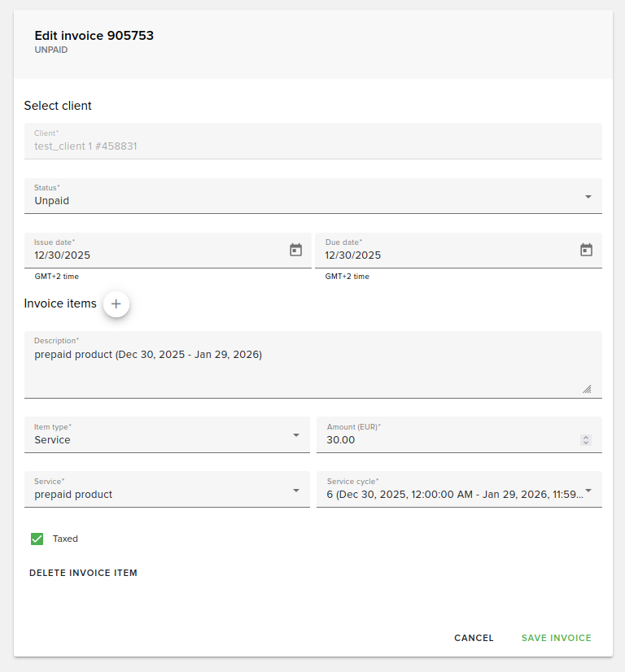
Task: Open the Item type dropdown
Action: coord(297,434)
